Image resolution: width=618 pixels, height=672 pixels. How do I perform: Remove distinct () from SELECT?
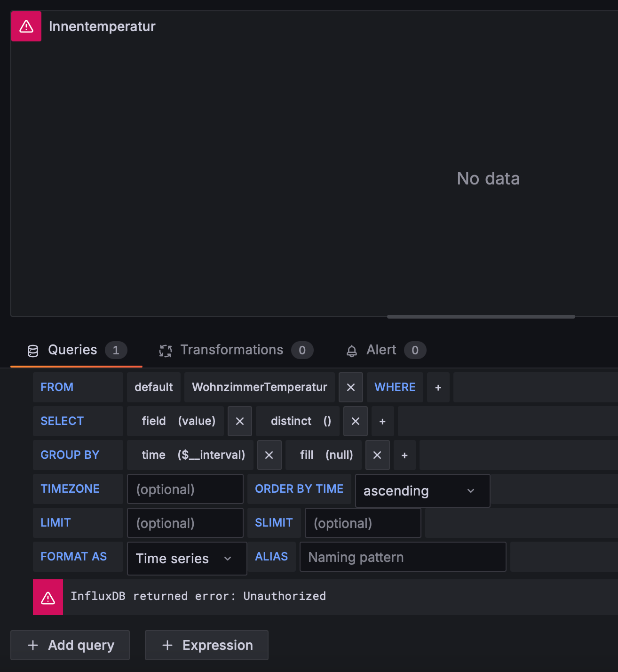point(356,421)
